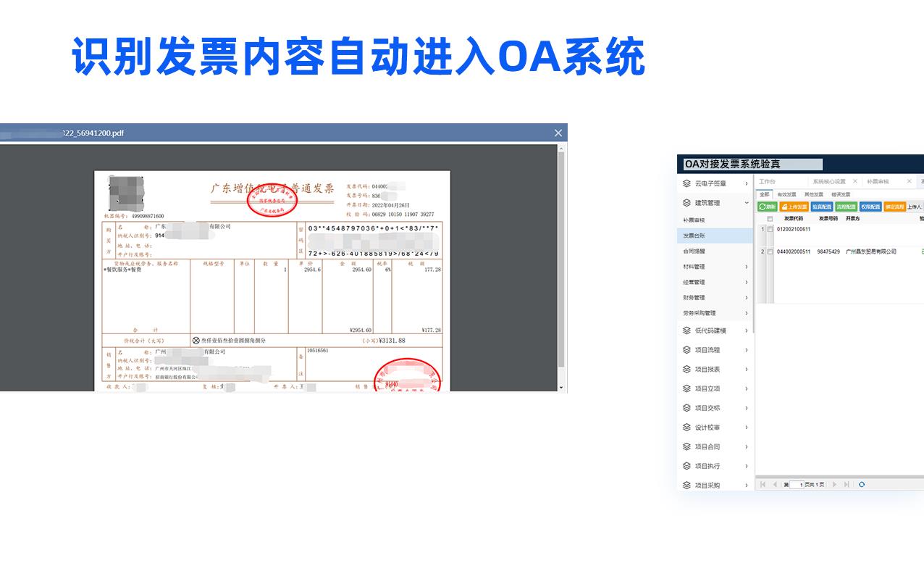The width and height of the screenshot is (924, 574).
Task: Close the PDF preview window
Action: tap(558, 133)
